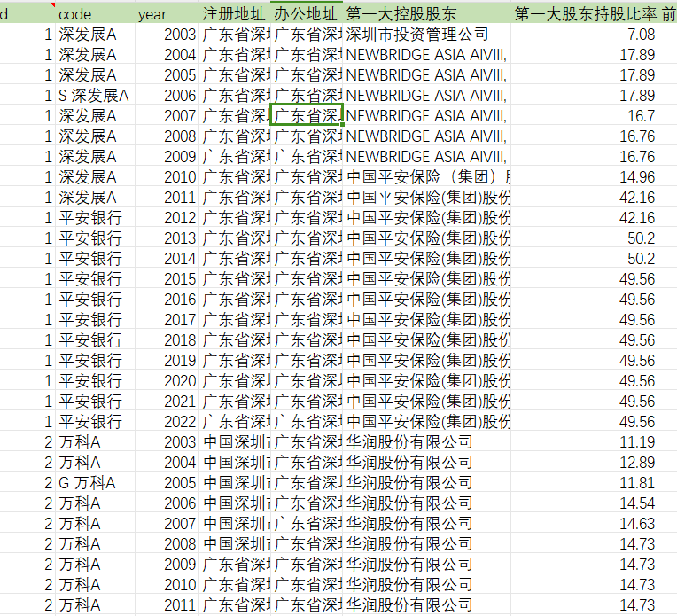The height and width of the screenshot is (616, 677).
Task: Click the highlighted 办公地址 cell in 2007 row
Action: (x=306, y=116)
